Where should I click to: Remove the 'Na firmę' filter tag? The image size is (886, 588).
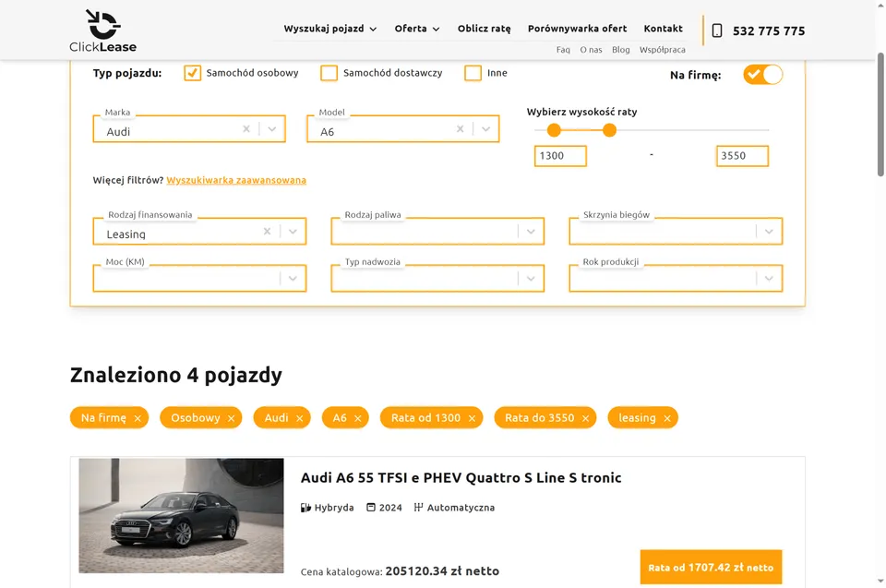click(138, 419)
